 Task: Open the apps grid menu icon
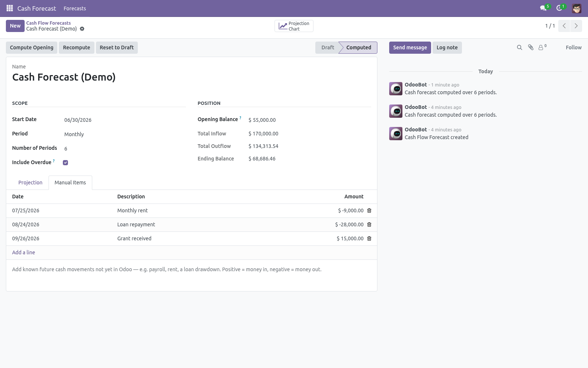tap(10, 8)
